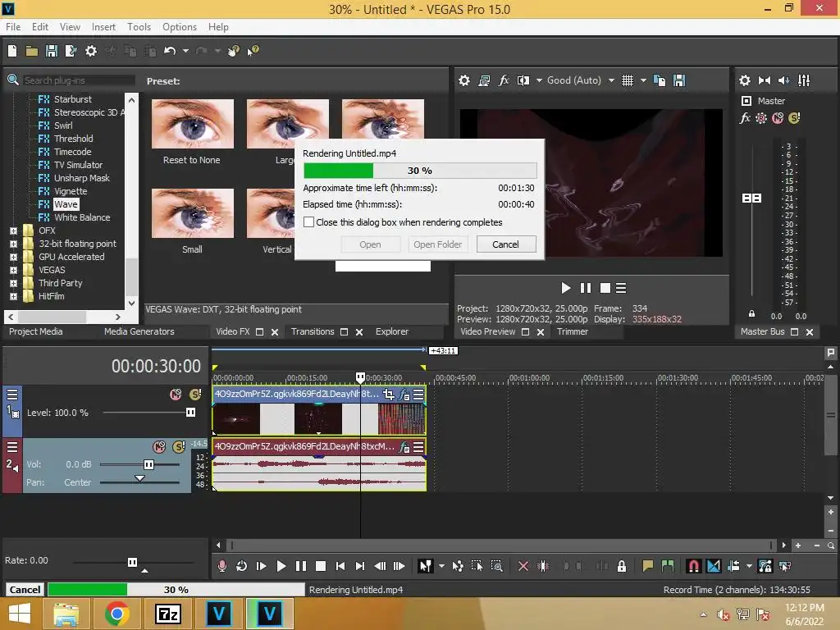Toggle Close this dialog box when rendering completes
The image size is (840, 630).
click(x=308, y=222)
